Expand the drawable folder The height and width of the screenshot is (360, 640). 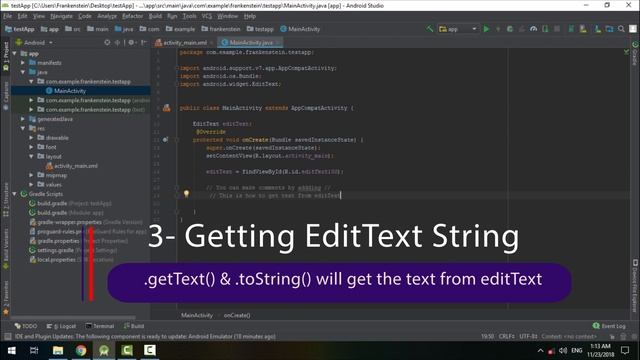[x=31, y=138]
